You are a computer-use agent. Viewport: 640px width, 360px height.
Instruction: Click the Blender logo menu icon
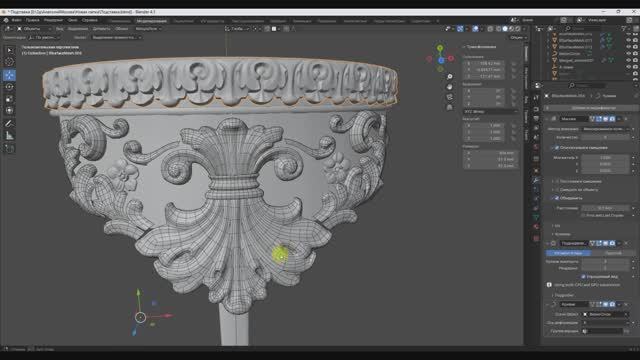(6, 20)
